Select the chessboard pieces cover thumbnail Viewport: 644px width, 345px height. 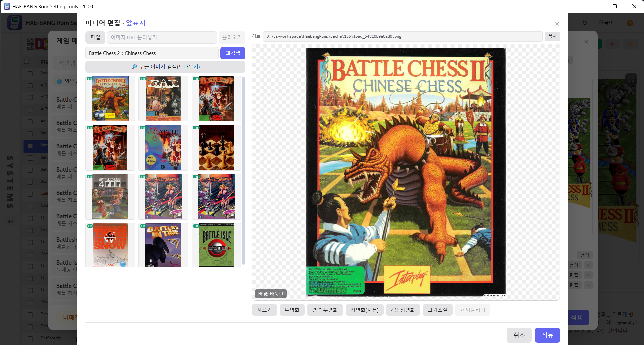(x=216, y=148)
